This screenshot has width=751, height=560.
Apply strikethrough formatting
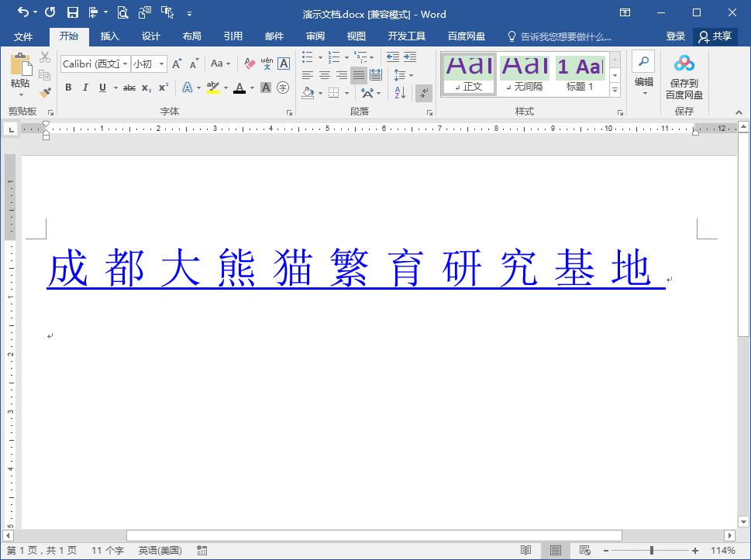point(128,88)
